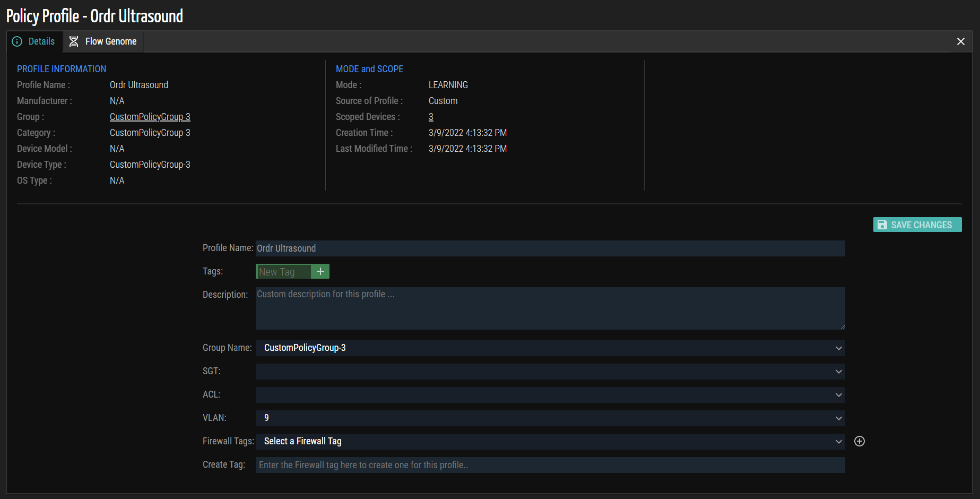Open the Select a Firewall Tag dropdown
This screenshot has width=980, height=499.
click(550, 442)
